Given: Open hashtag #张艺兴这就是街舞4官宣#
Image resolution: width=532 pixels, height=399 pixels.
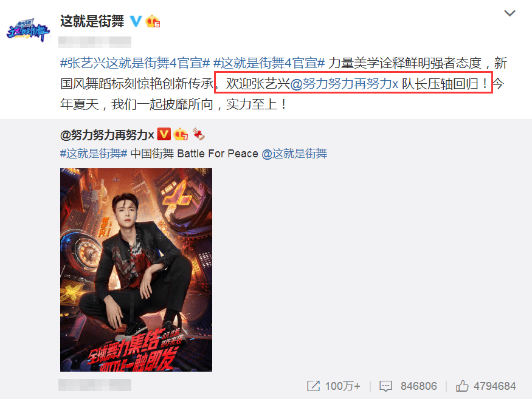Looking at the screenshot, I should point(135,63).
